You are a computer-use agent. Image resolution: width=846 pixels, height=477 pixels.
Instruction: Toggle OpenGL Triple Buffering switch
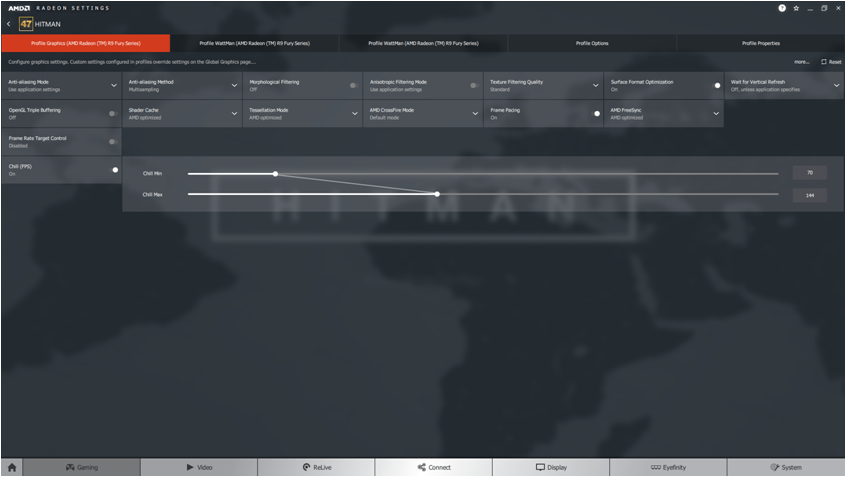click(x=113, y=113)
